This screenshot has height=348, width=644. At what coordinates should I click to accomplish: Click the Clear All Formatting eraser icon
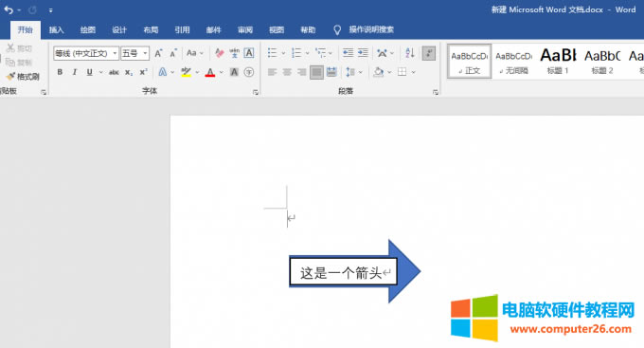tap(220, 53)
